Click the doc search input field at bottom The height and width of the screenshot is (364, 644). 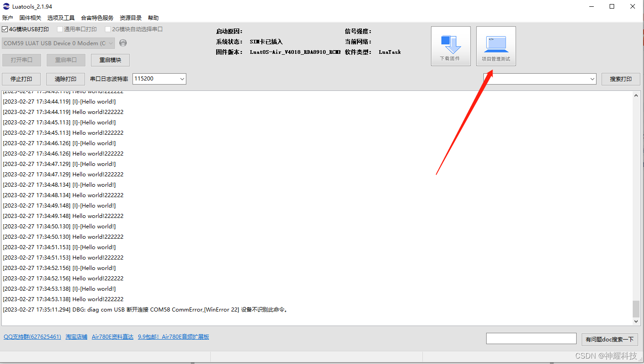point(531,338)
